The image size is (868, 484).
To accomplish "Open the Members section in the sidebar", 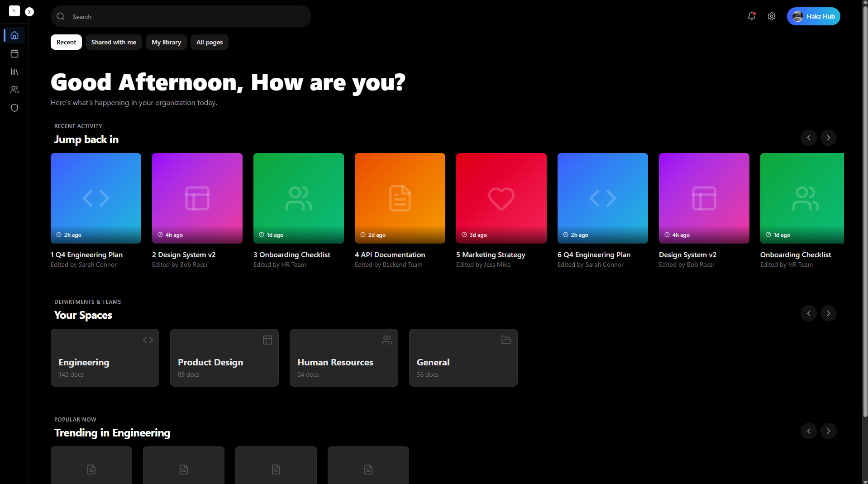I will click(14, 89).
